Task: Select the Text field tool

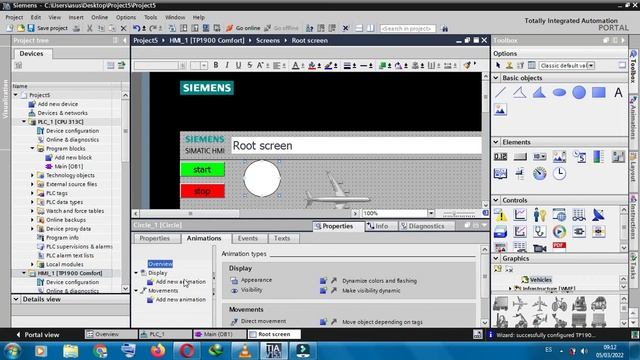Action: pos(618,93)
